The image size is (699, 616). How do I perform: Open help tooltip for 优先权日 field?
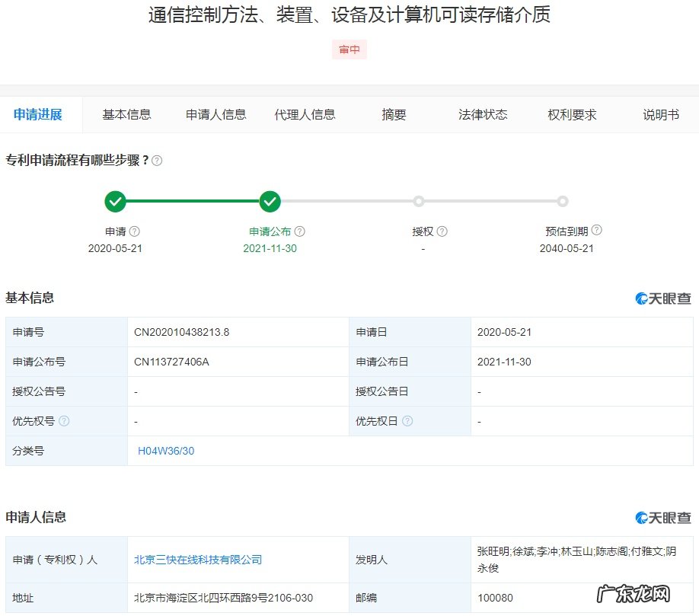408,420
